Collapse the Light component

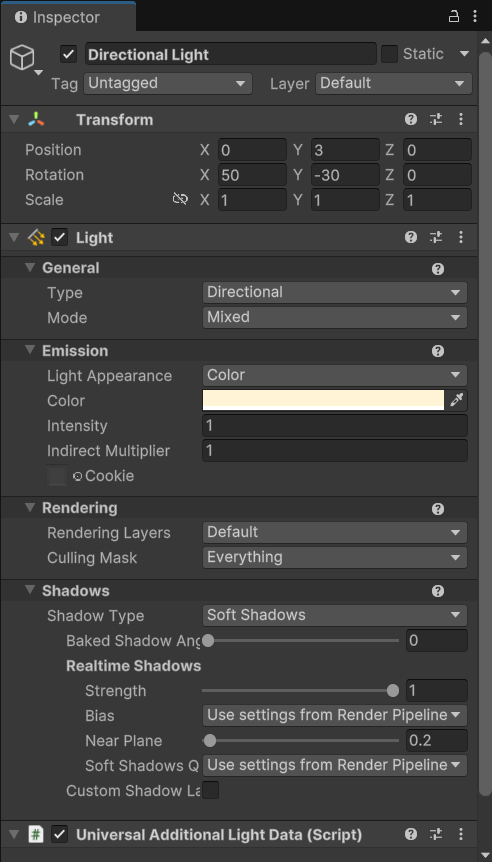click(x=14, y=237)
